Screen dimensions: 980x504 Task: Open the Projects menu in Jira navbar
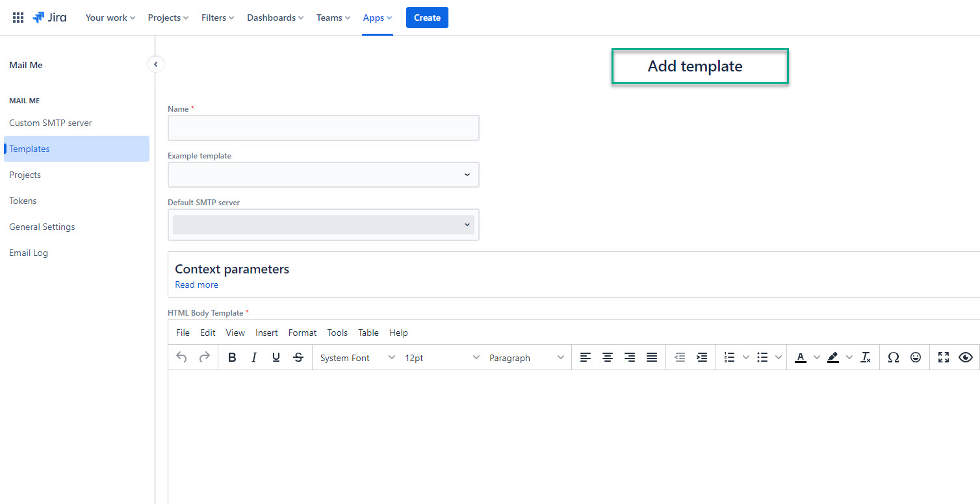pyautogui.click(x=168, y=18)
